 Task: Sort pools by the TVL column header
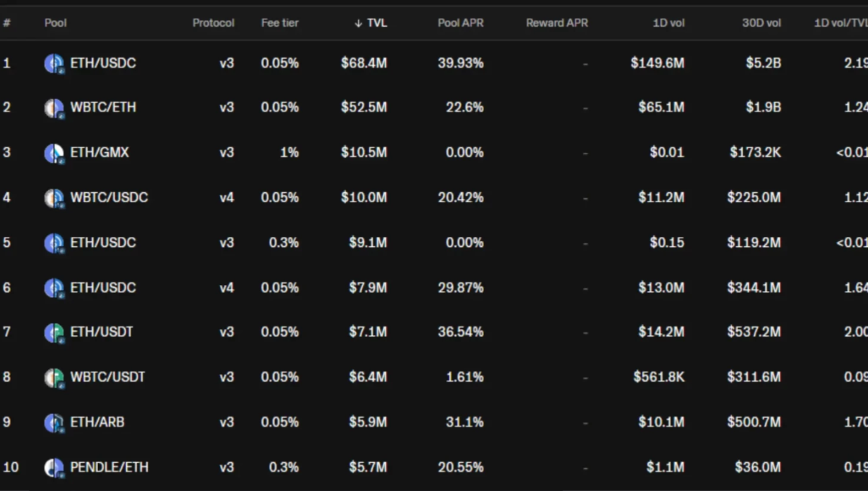click(371, 23)
